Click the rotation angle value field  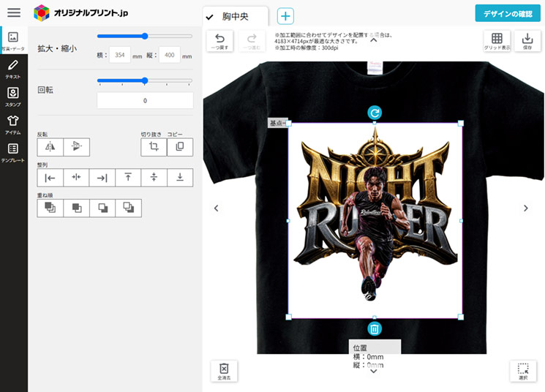(145, 100)
